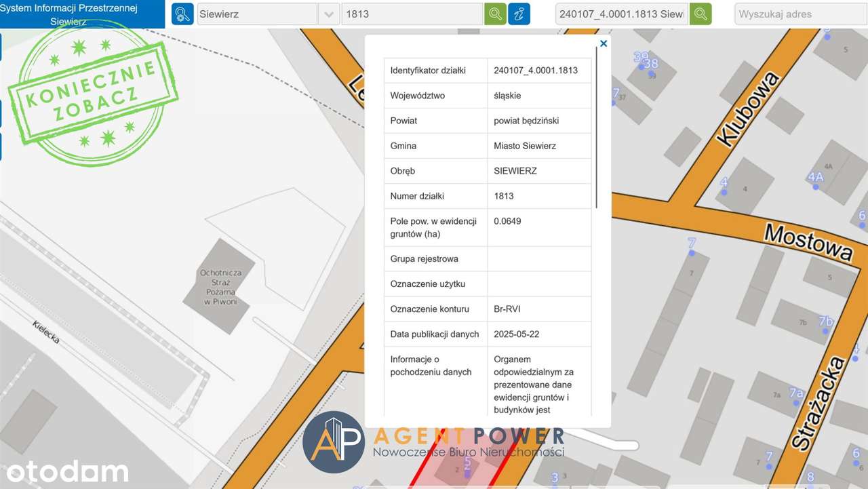Screen dimensions: 868x489
Task: Close the parcel details popup
Action: click(603, 43)
